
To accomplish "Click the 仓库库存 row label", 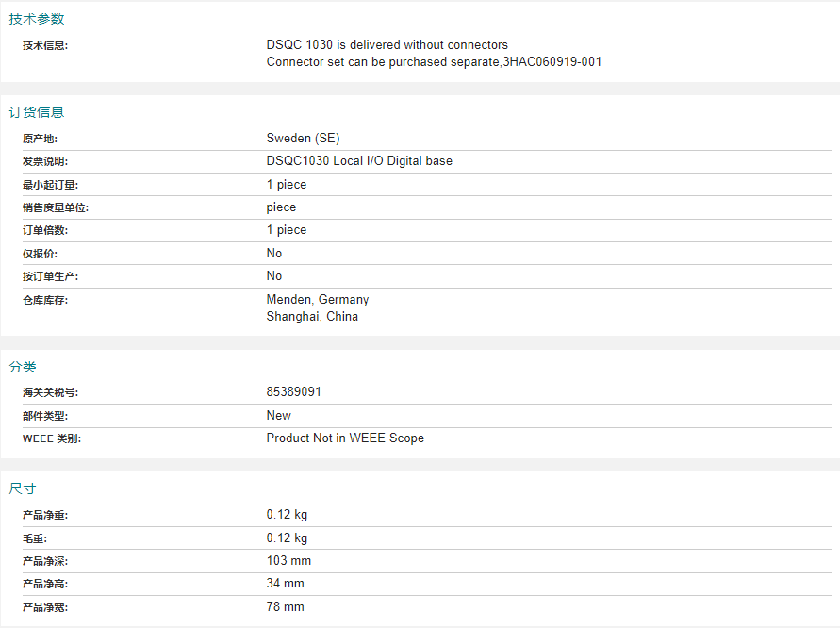I will coord(45,300).
